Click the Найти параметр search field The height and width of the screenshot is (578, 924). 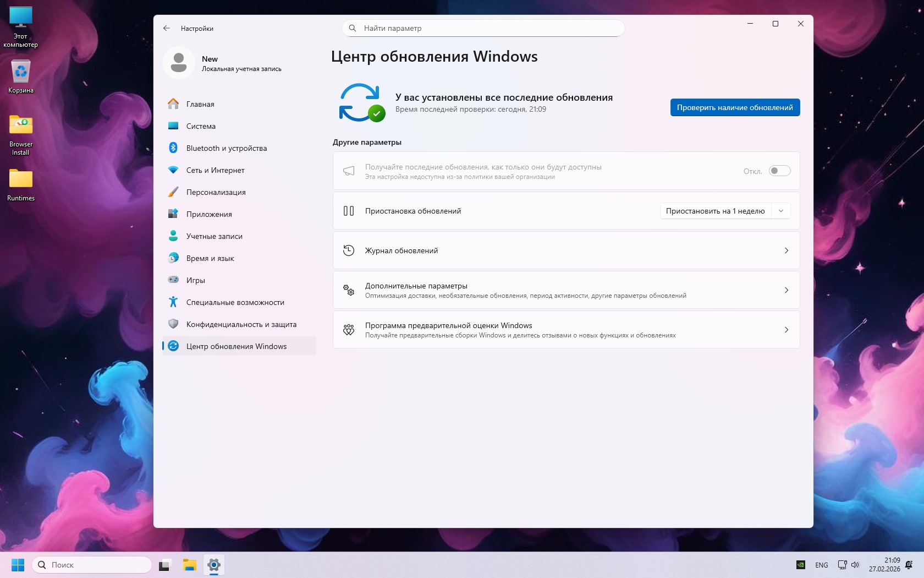[484, 28]
